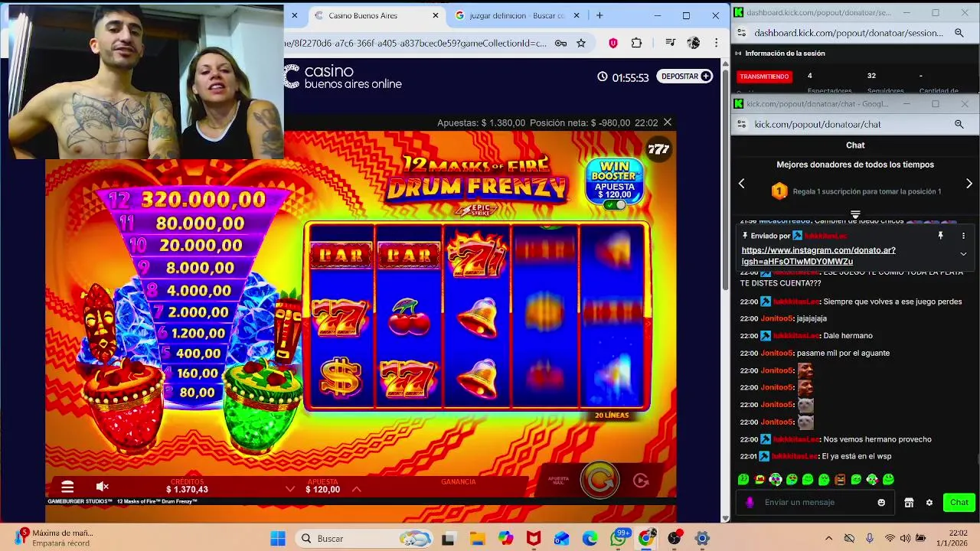Spin the reels with the round spin button
This screenshot has width=980, height=551.
click(x=599, y=480)
